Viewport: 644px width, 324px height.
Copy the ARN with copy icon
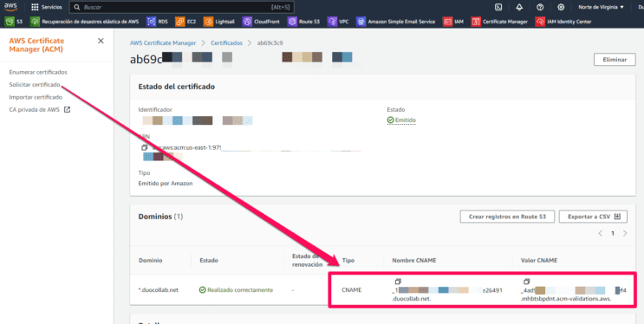(144, 147)
